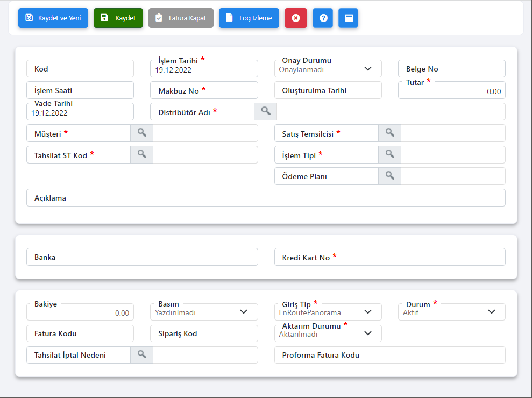Click the Makbuz No input

pos(204,90)
